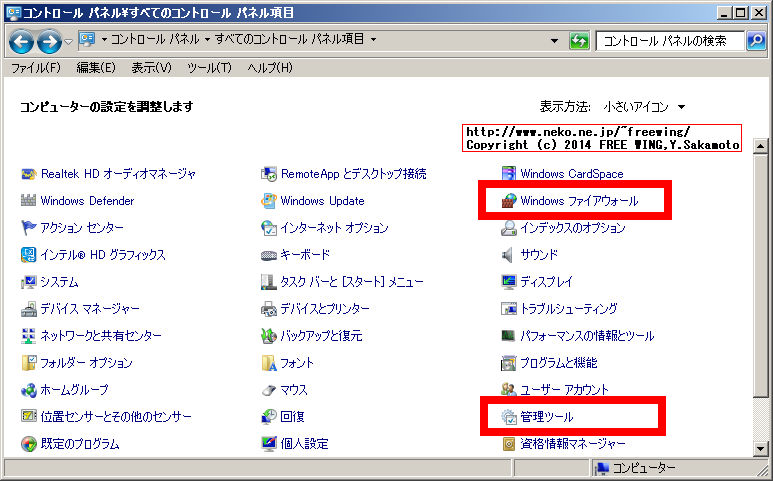773x481 pixels.
Task: Open the 位置センサーとその他のセンサー icon
Action: click(x=29, y=416)
